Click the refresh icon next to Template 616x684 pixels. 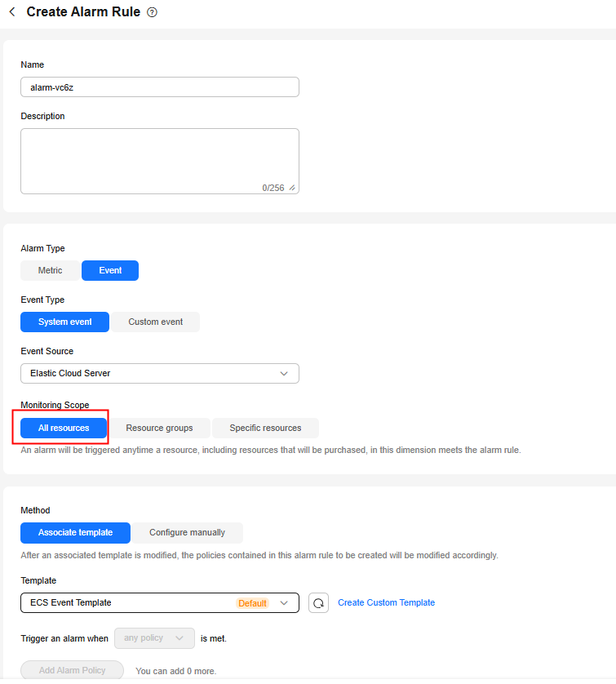pos(318,603)
